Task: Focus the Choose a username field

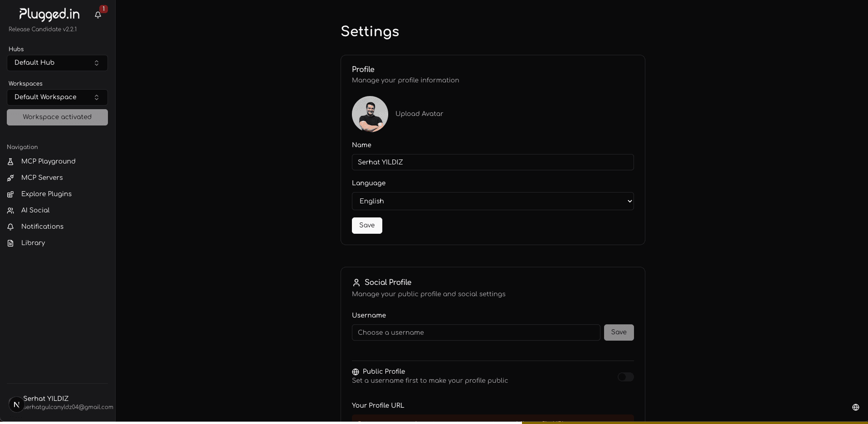Action: pyautogui.click(x=476, y=332)
